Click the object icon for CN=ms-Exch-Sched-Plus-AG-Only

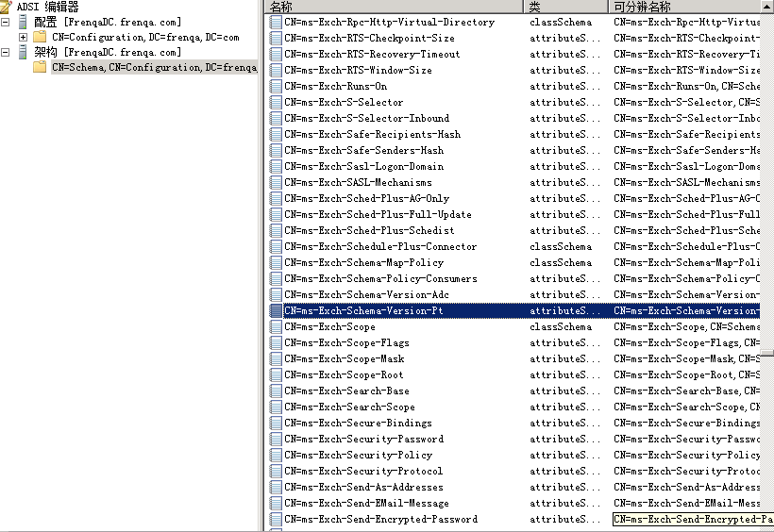click(276, 198)
